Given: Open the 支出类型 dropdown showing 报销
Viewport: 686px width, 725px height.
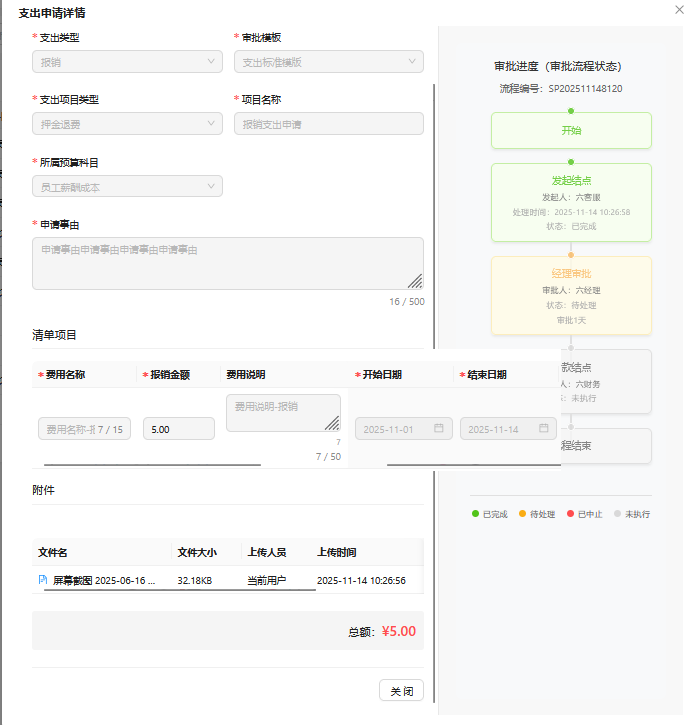Looking at the screenshot, I should click(127, 61).
